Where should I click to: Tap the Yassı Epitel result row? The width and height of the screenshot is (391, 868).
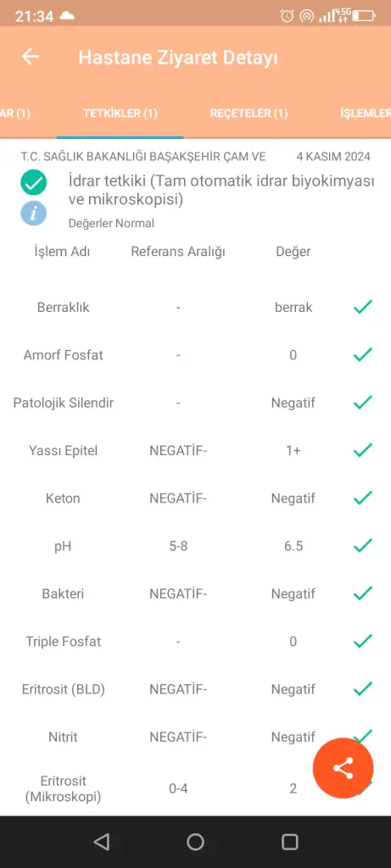click(195, 450)
